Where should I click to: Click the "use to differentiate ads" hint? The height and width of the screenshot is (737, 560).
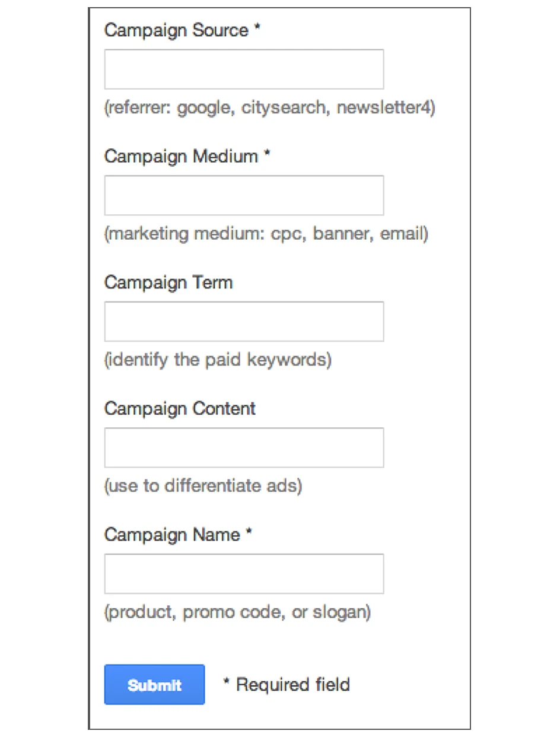203,486
